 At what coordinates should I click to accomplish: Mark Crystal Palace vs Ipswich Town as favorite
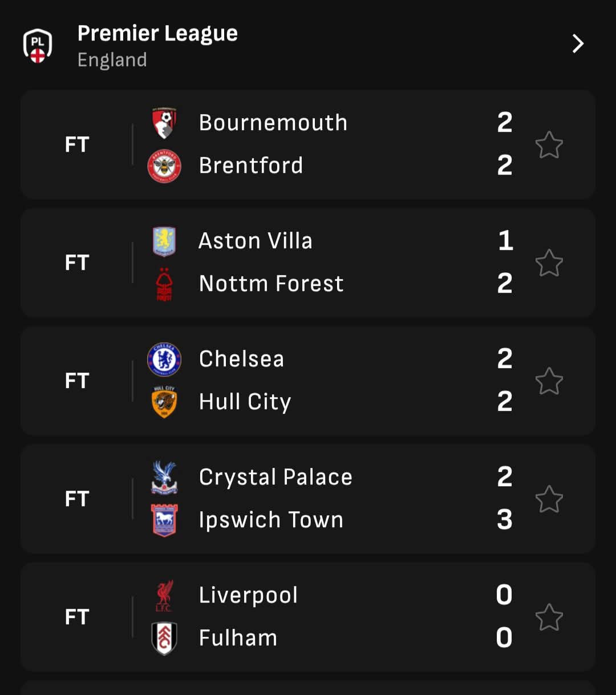point(549,499)
